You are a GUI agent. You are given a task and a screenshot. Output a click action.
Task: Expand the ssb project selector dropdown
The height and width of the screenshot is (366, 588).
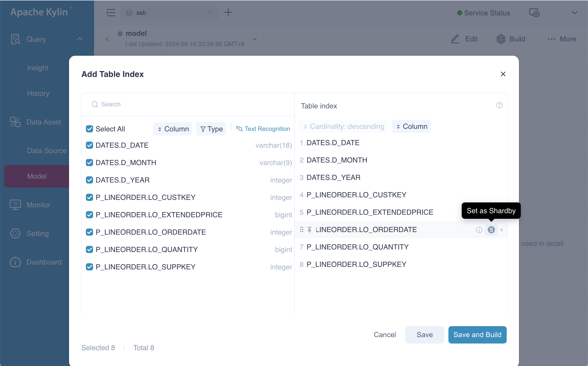click(x=210, y=13)
